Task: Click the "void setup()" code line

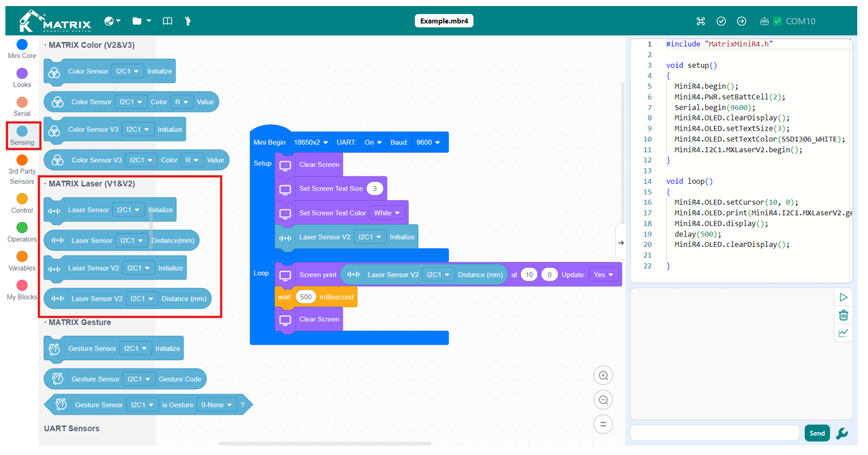Action: 692,65
